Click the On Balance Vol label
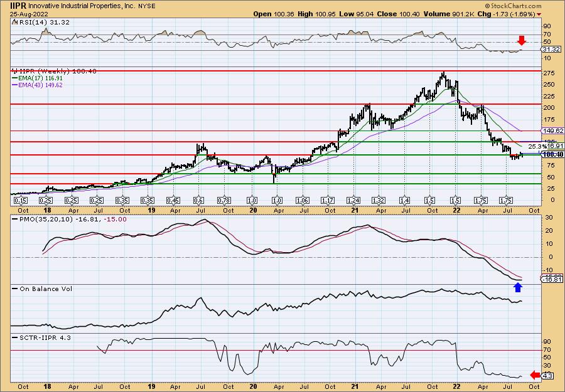This screenshot has width=565, height=392. point(42,289)
